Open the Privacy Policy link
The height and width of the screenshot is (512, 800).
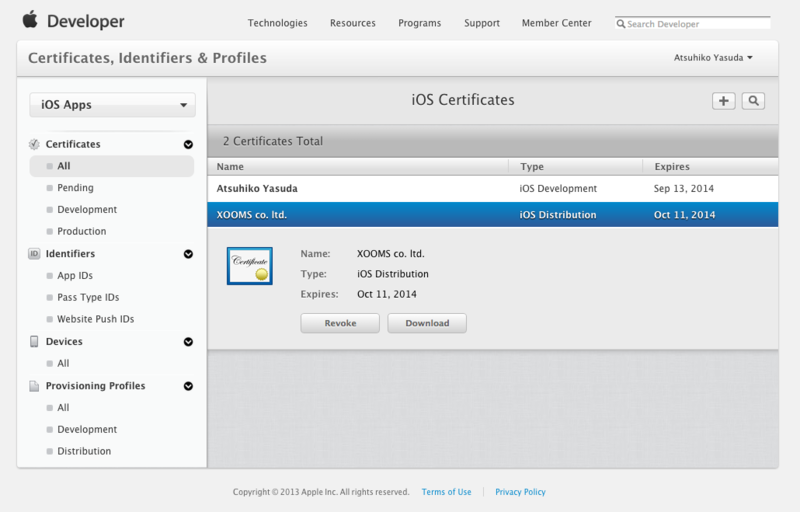pos(520,492)
